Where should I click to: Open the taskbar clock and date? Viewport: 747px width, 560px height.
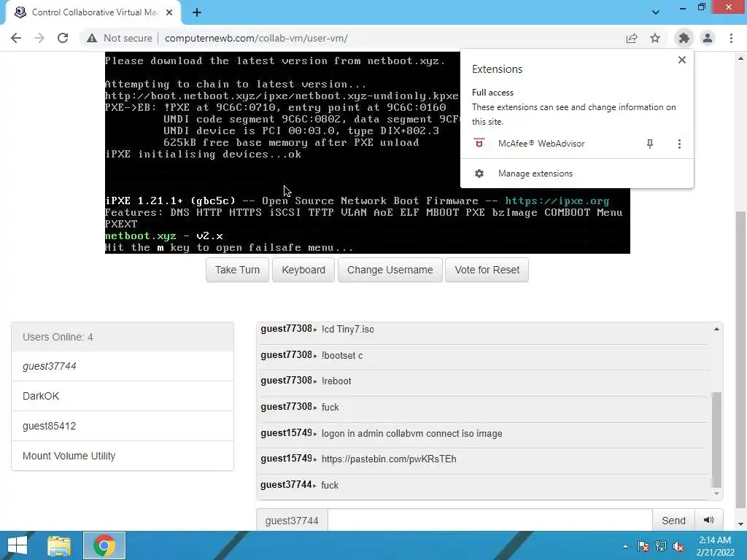pos(715,546)
